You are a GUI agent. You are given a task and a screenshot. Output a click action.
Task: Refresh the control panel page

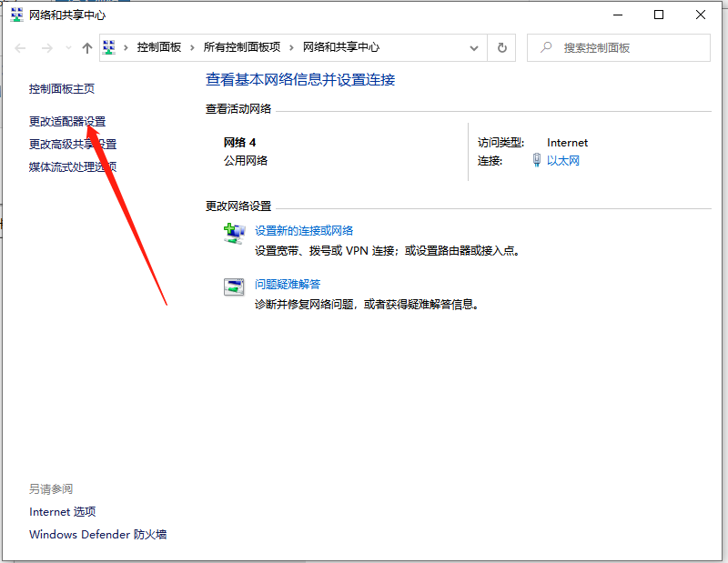[x=502, y=48]
